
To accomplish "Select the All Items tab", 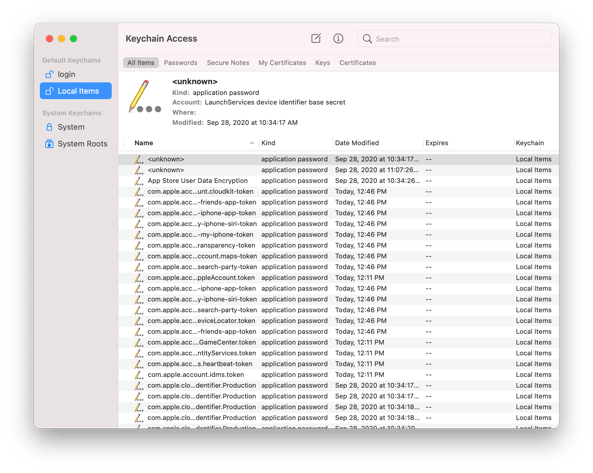I will 141,63.
